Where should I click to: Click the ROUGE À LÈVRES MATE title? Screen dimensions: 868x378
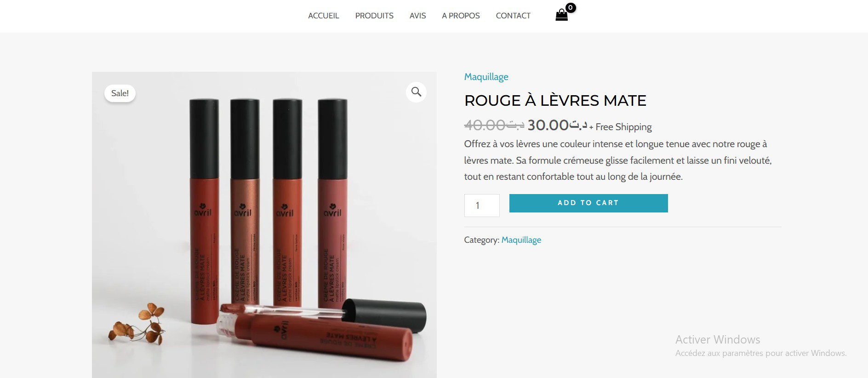[555, 100]
